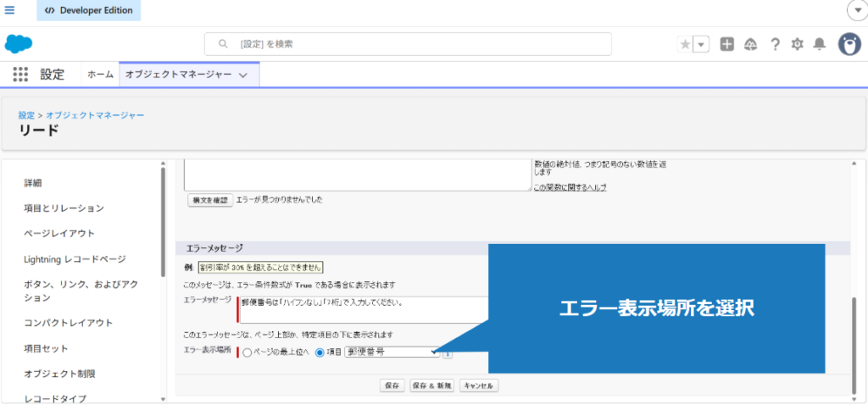The height and width of the screenshot is (405, 868).
Task: Click the 保存 button
Action: point(392,386)
